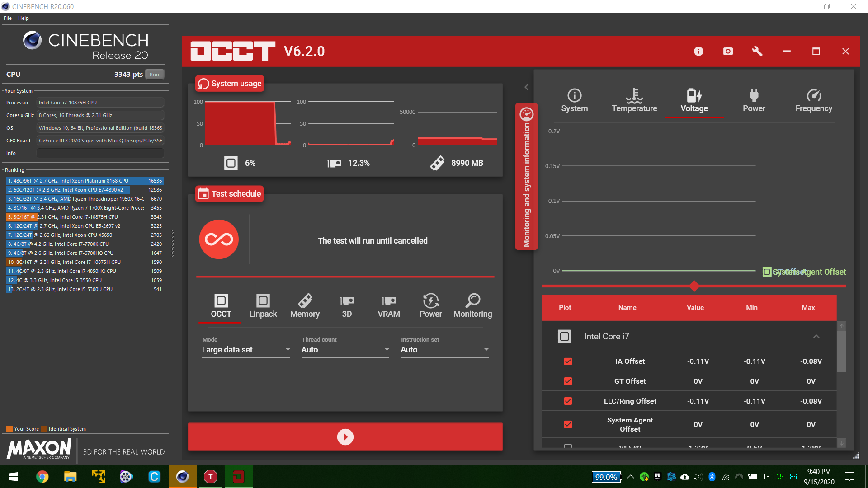Image resolution: width=868 pixels, height=488 pixels.
Task: Click the red graph divider slider handle
Action: (694, 286)
